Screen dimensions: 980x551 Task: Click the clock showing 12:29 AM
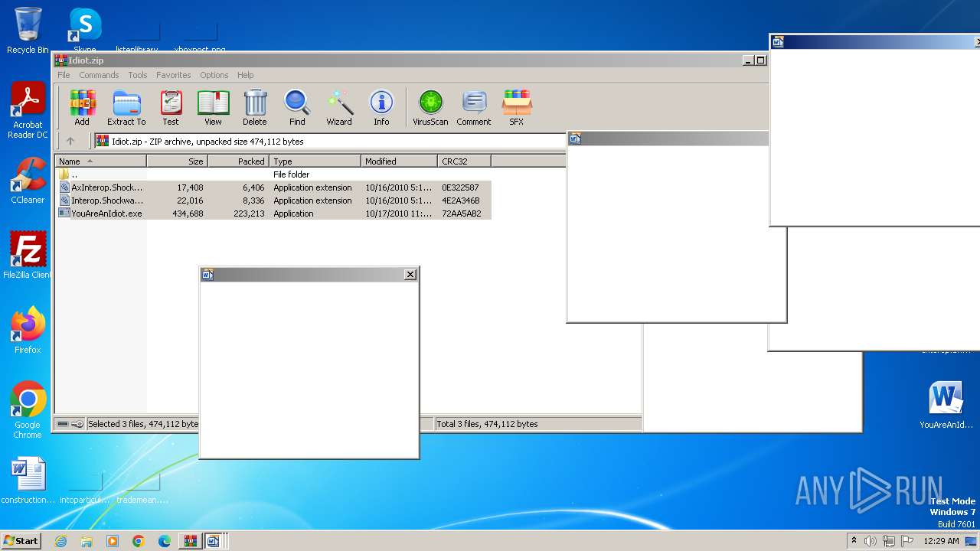coord(941,541)
